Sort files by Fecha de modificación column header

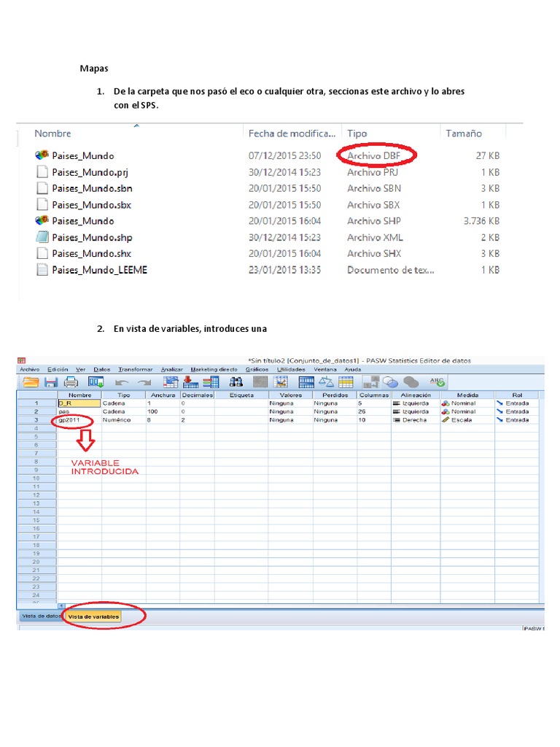tap(293, 133)
